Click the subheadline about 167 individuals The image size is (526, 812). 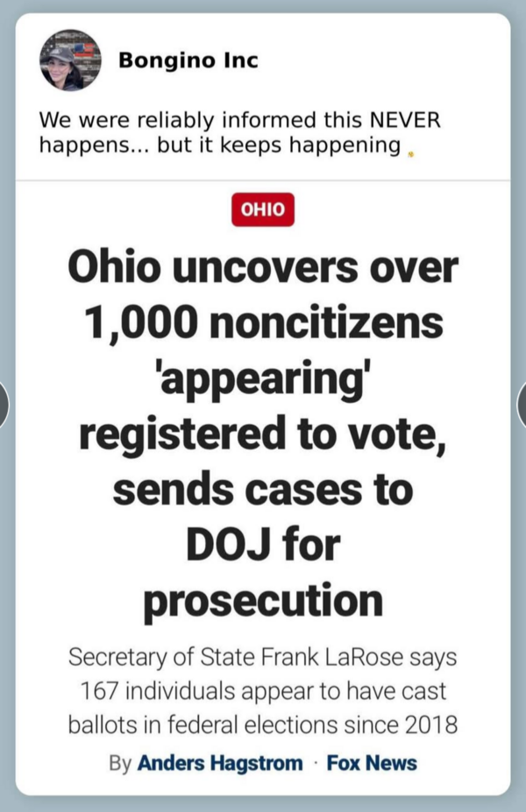263,690
